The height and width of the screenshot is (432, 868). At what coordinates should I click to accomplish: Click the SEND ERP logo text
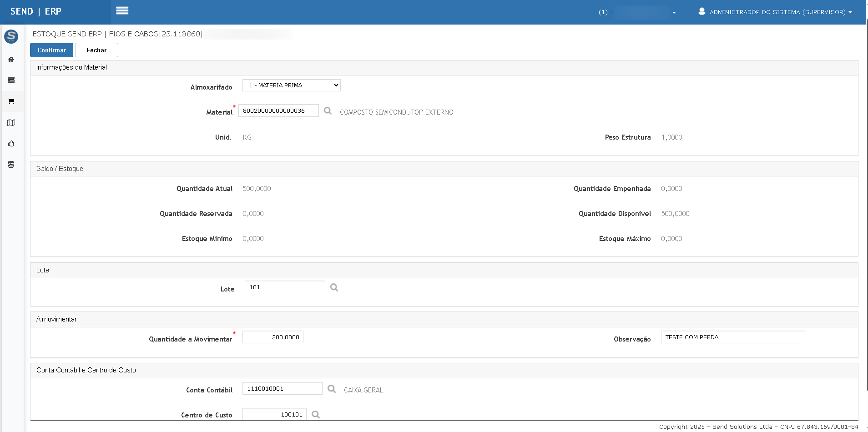(x=36, y=11)
